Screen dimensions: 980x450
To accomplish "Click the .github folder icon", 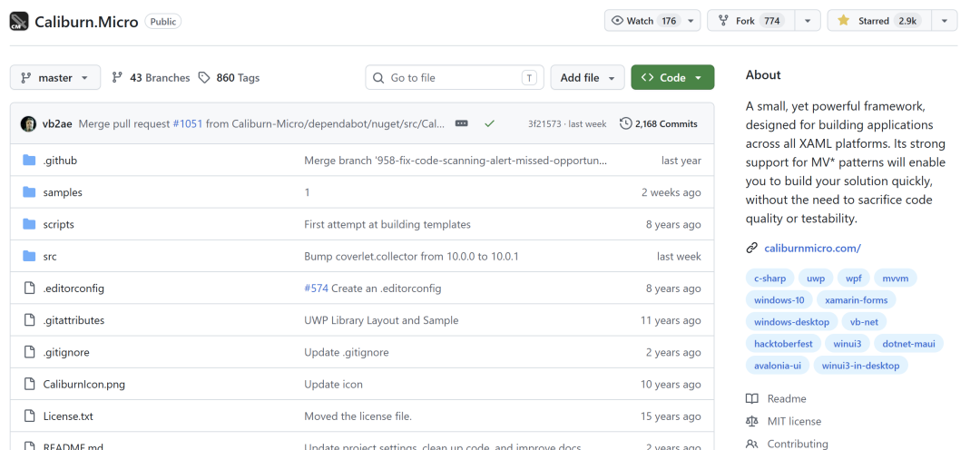I will (x=29, y=160).
